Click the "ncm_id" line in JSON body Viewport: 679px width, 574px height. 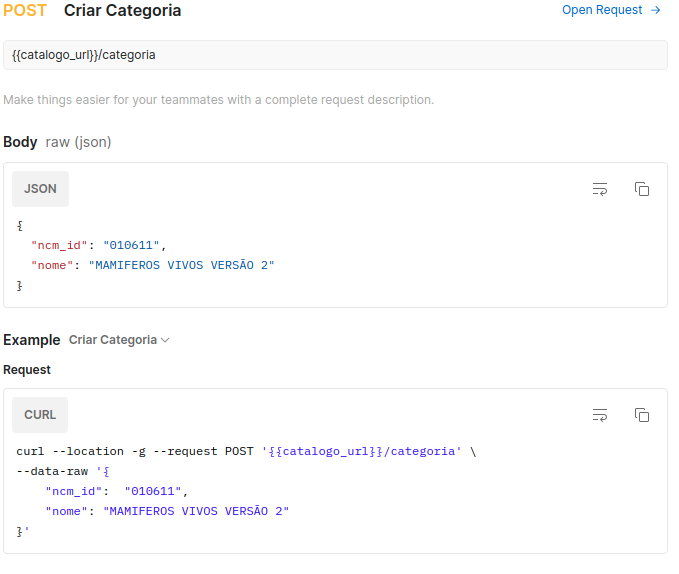(99, 245)
